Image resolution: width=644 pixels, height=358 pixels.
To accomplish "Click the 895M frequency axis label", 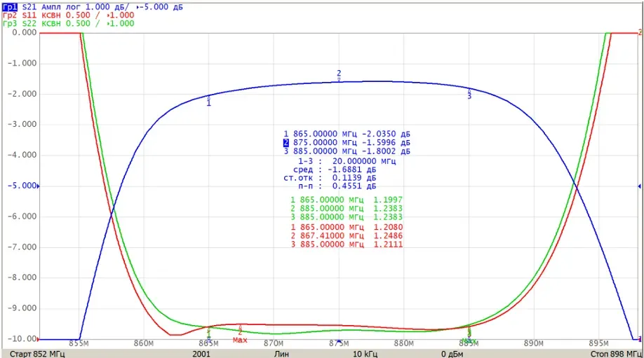I will coord(598,343).
